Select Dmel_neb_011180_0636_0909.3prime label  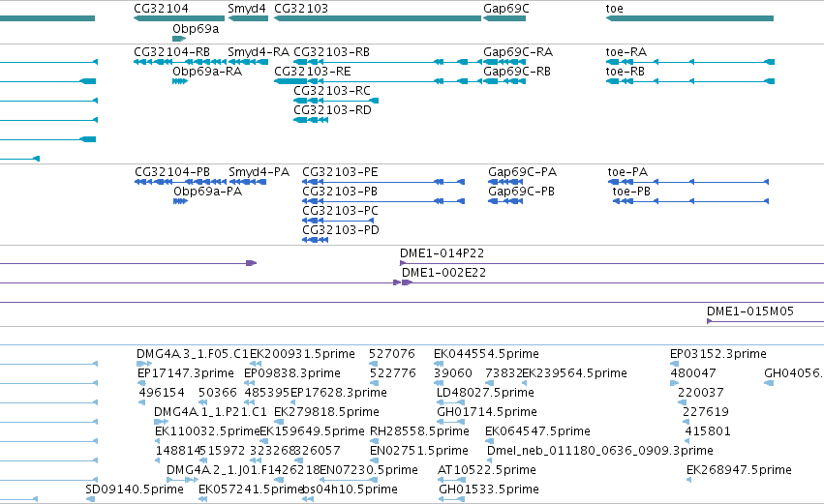[x=600, y=452]
